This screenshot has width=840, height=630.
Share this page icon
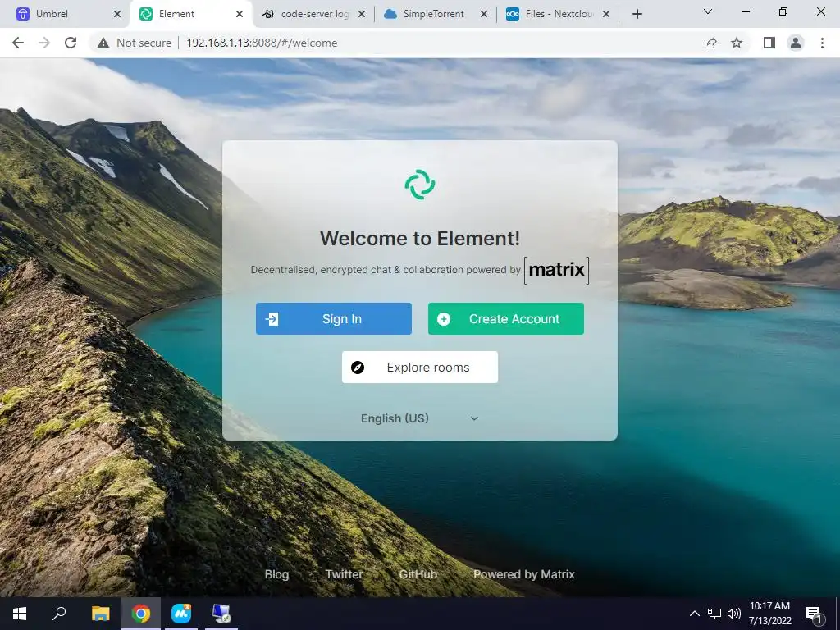pyautogui.click(x=710, y=43)
